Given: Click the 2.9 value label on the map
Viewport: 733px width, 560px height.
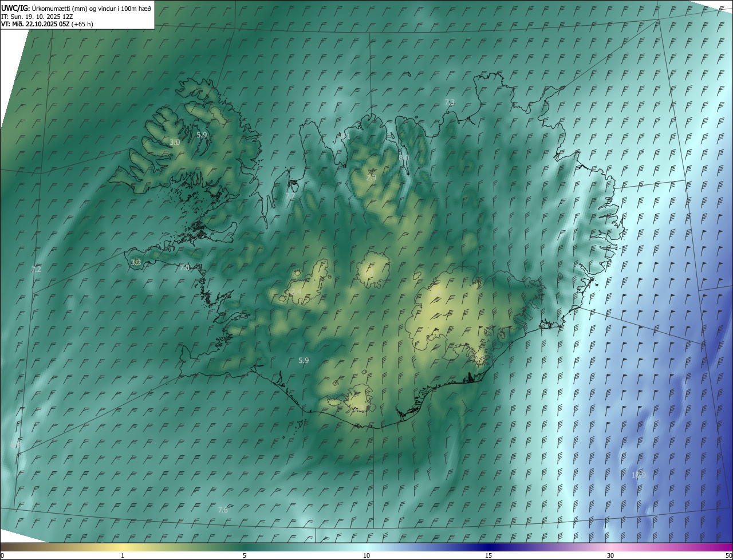Looking at the screenshot, I should click(x=371, y=178).
